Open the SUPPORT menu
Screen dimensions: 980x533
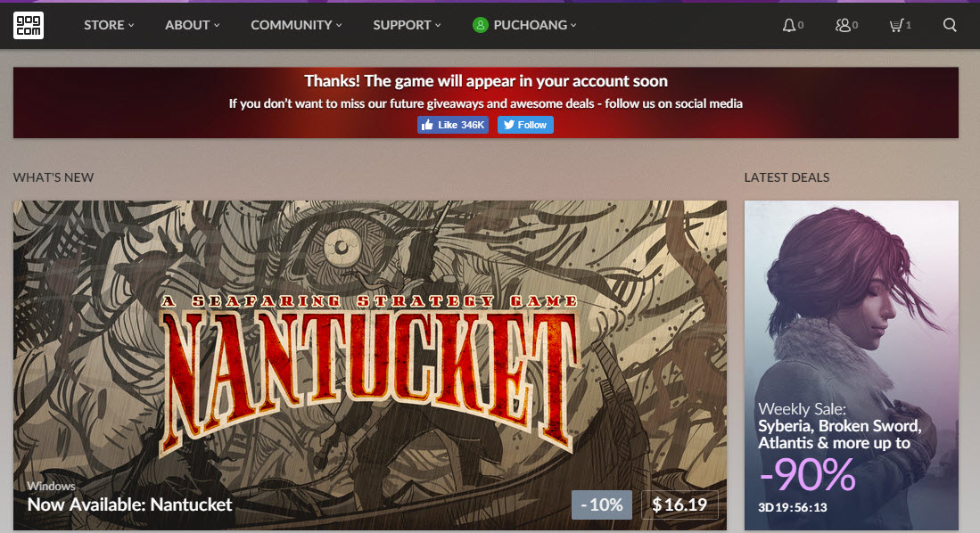point(407,25)
